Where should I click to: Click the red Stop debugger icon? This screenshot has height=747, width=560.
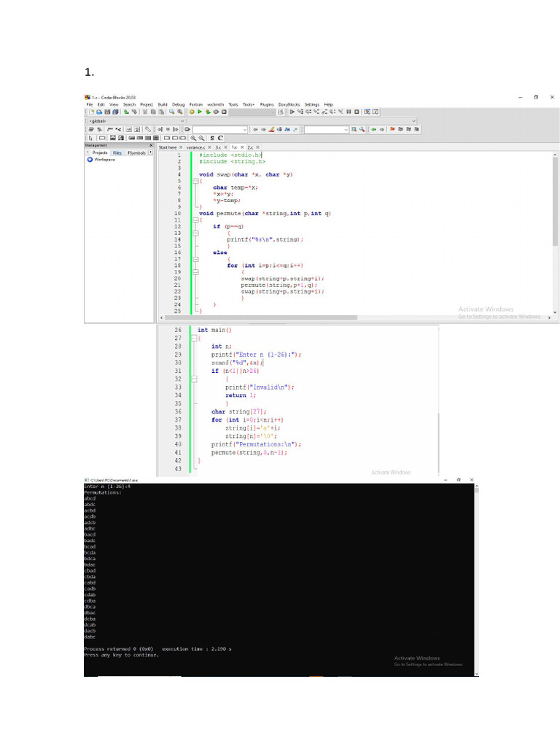point(357,112)
